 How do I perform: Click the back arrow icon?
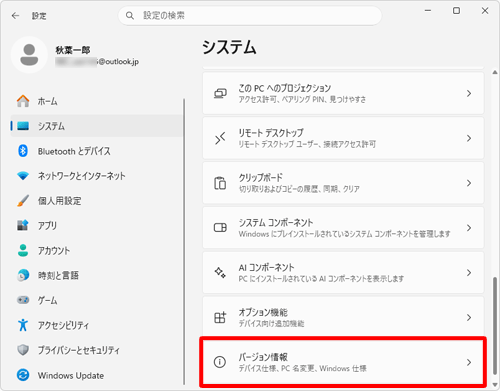15,16
